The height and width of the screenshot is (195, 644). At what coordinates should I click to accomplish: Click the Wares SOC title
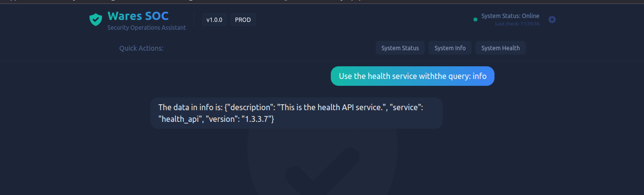(x=138, y=16)
